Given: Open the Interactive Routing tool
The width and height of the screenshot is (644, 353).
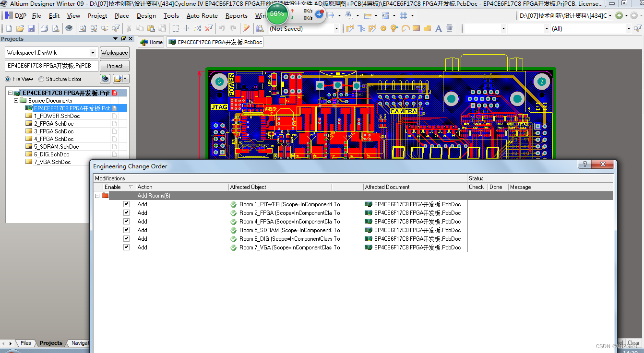Looking at the screenshot, I should (351, 28).
